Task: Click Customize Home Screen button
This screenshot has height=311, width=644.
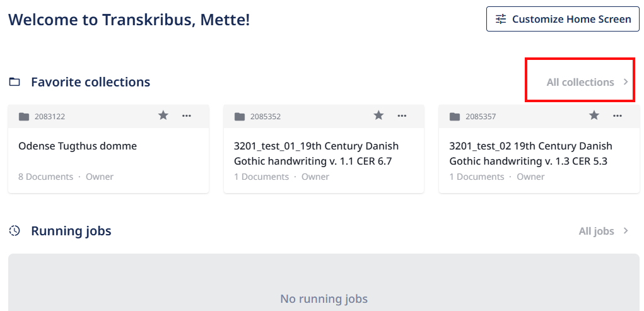Action: pyautogui.click(x=563, y=19)
